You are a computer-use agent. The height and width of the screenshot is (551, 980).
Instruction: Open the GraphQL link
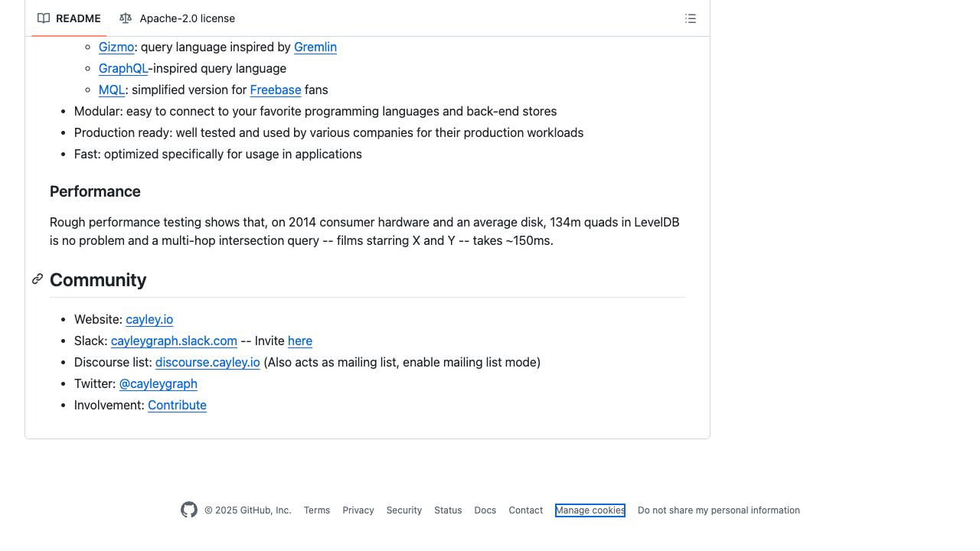(123, 69)
